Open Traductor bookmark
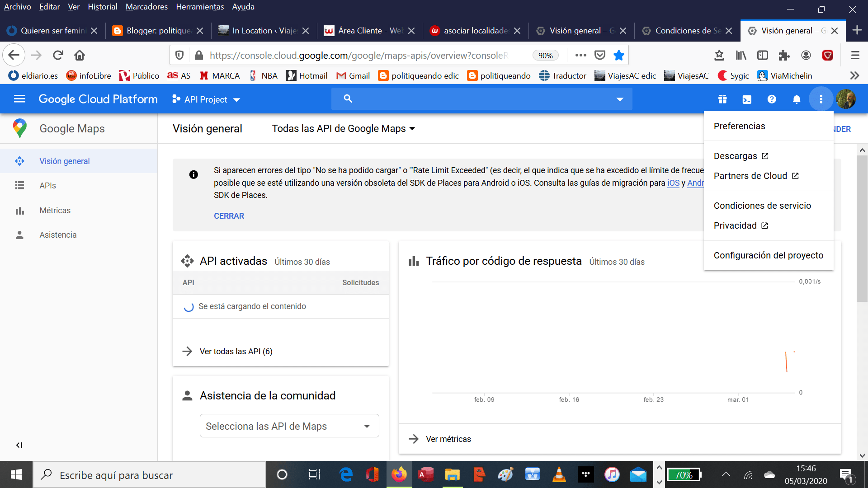Viewport: 868px width, 488px height. pos(562,75)
